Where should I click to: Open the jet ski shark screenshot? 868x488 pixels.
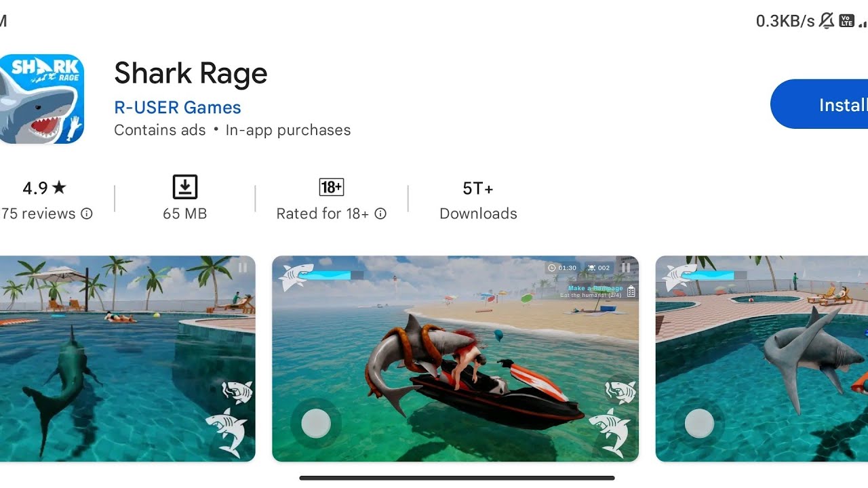(x=455, y=358)
